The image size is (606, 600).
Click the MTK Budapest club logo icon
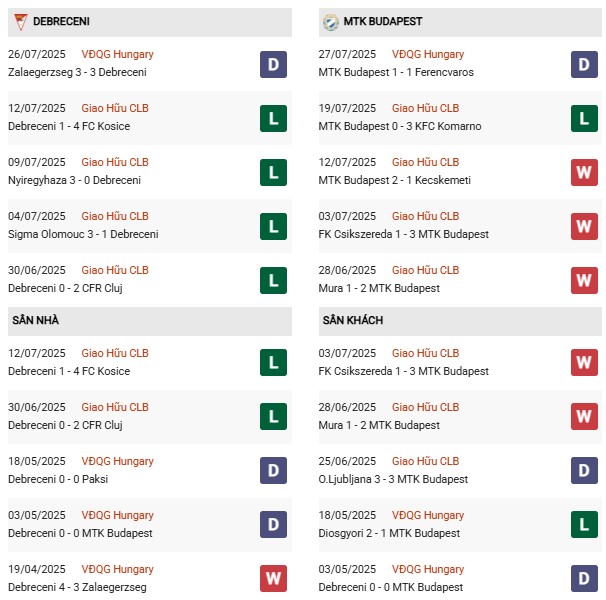(331, 21)
